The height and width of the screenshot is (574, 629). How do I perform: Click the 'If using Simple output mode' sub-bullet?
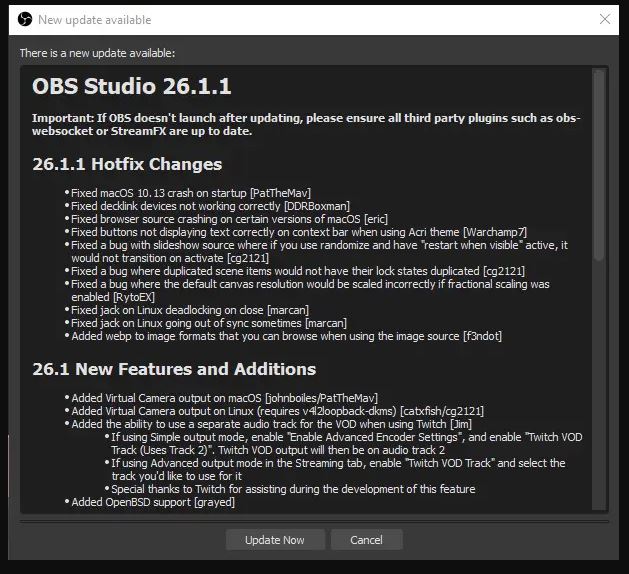347,444
